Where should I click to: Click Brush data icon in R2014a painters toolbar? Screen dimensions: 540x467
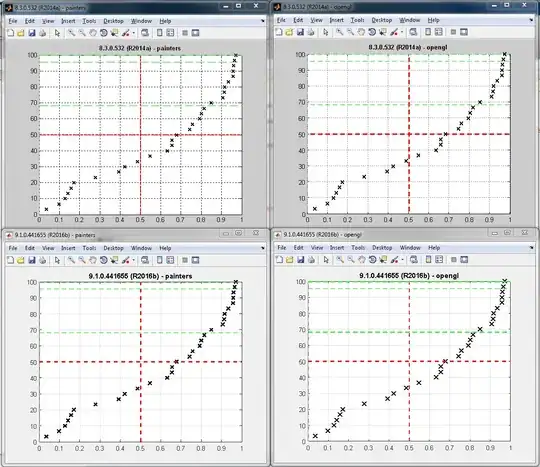pyautogui.click(x=125, y=33)
